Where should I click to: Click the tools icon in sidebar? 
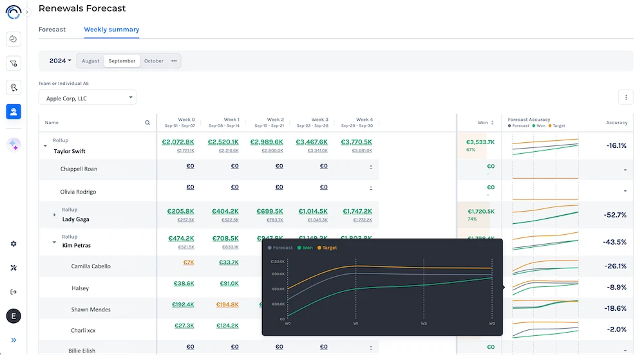point(14,268)
